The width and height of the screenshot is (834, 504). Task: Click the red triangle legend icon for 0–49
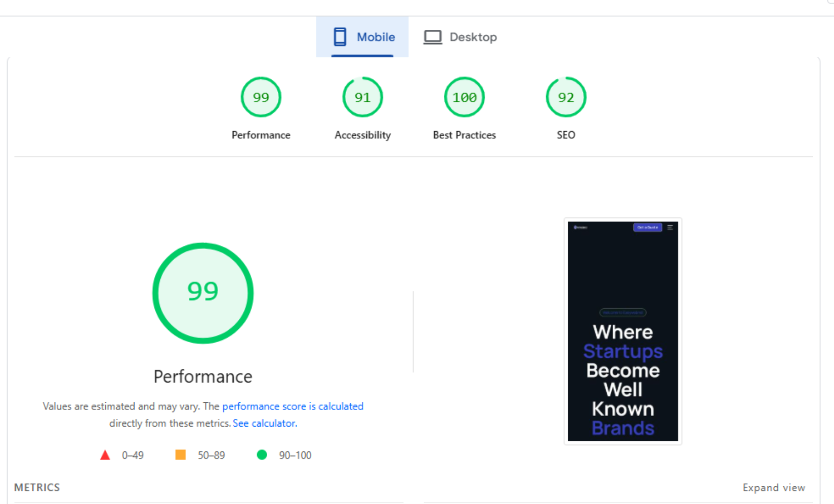coord(105,455)
